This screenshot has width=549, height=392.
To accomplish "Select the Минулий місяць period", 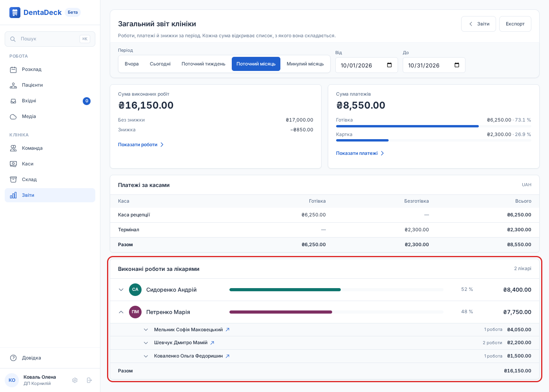I will (305, 64).
